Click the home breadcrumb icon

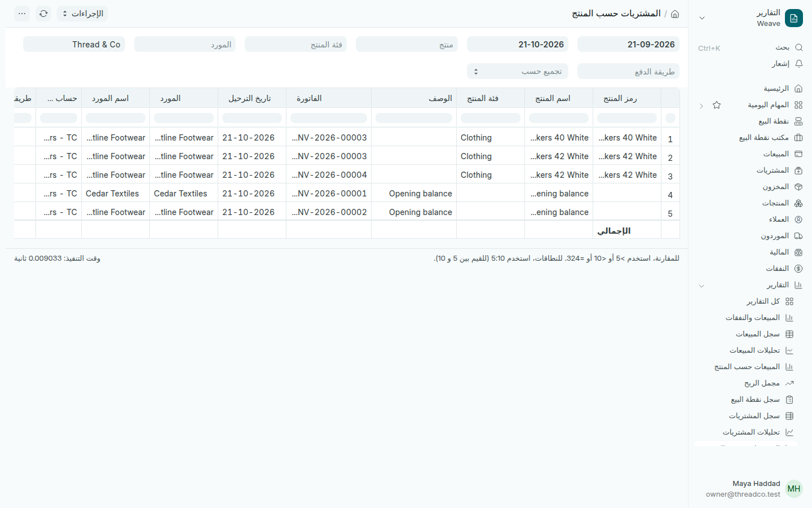tap(675, 14)
